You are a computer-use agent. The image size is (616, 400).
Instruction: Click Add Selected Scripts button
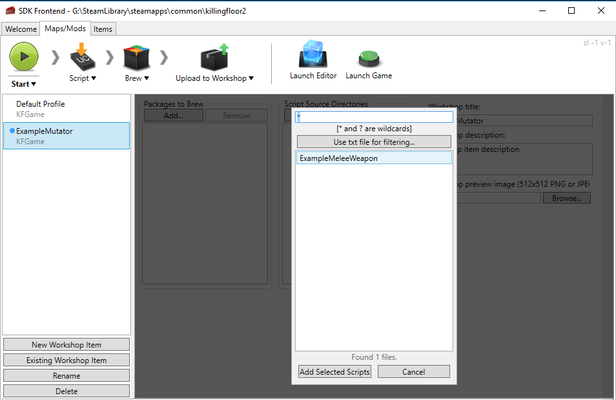click(x=335, y=372)
